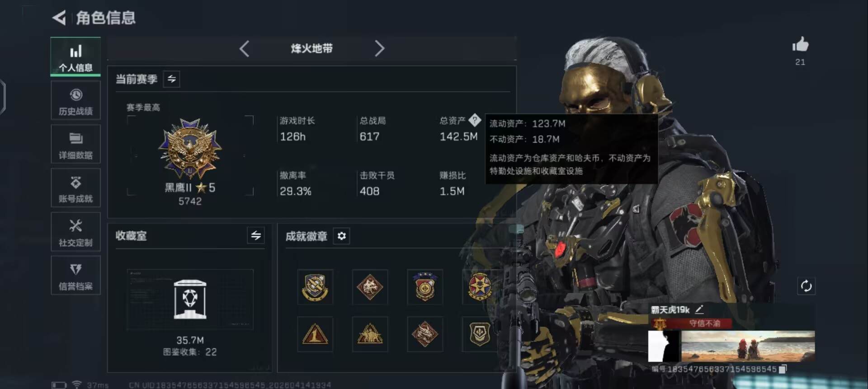Open the 详细数据 tab
The width and height of the screenshot is (868, 389).
(75, 145)
